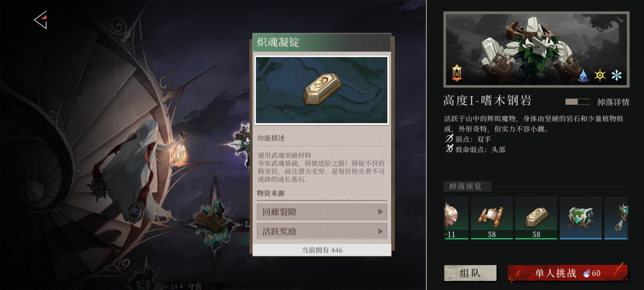Click the back arrow icon
Screen dimensions: 644x290
(41, 20)
